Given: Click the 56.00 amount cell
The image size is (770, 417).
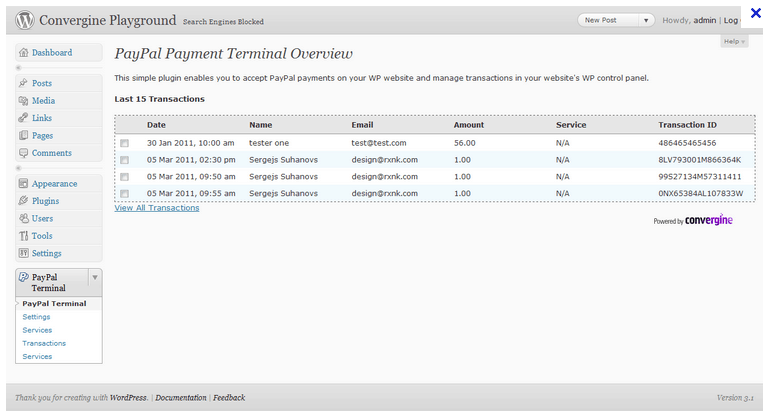Looking at the screenshot, I should 465,143.
